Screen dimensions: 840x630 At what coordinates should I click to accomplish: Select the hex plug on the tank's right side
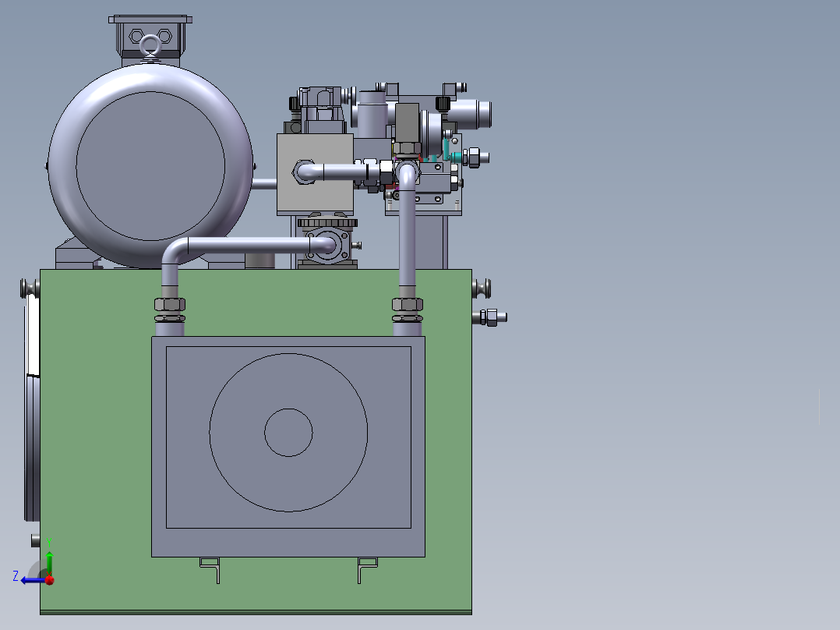click(492, 317)
